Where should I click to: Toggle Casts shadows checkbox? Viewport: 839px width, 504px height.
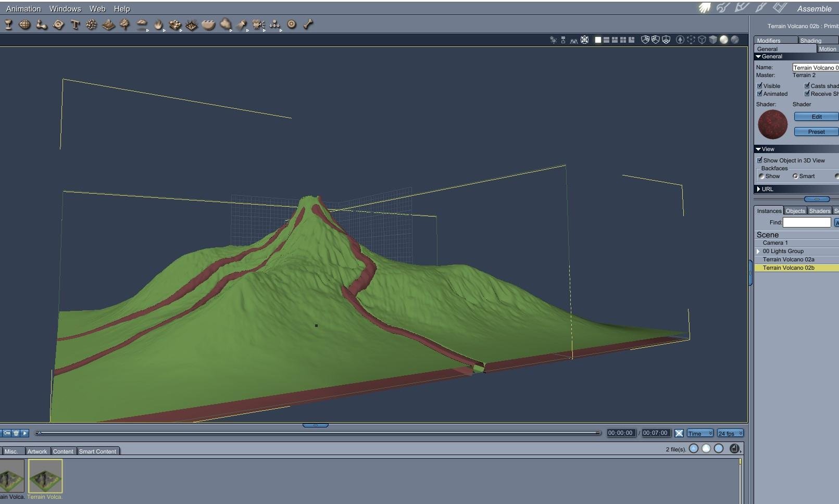(x=807, y=85)
